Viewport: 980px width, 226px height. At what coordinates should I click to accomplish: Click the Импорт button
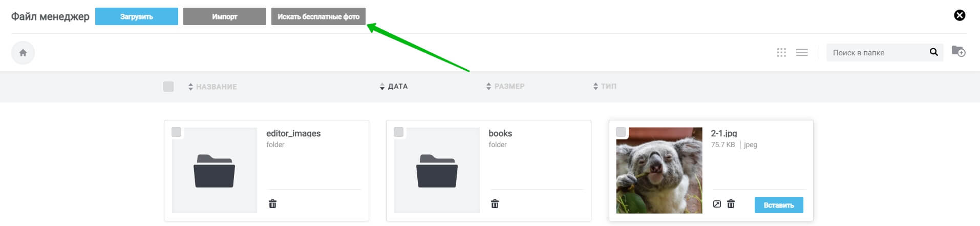(225, 16)
